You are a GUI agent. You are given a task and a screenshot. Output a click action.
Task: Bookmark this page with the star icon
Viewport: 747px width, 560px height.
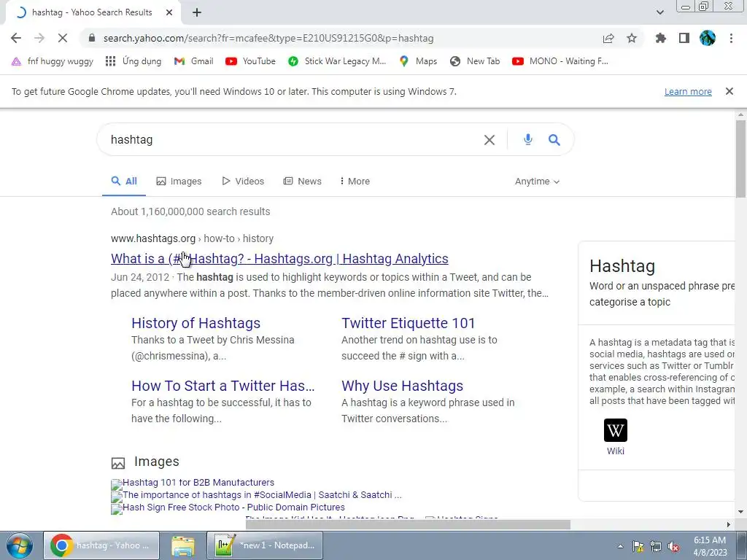tap(632, 38)
